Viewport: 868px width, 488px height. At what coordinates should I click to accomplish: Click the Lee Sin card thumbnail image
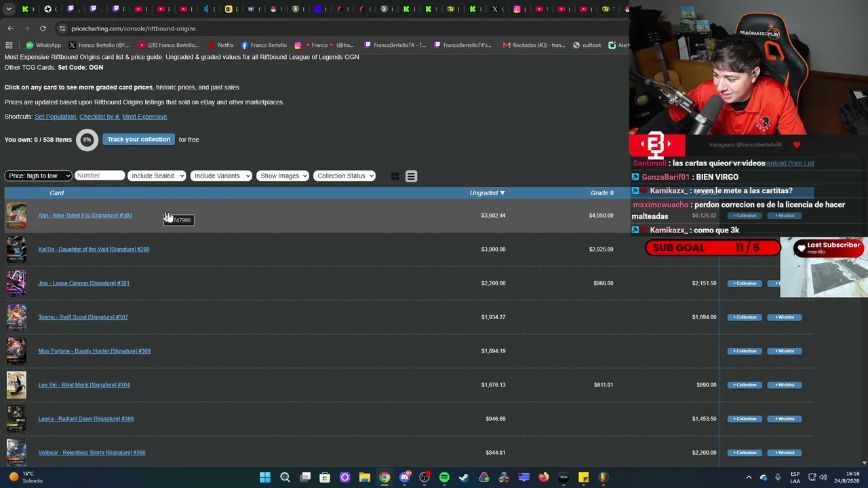point(16,385)
